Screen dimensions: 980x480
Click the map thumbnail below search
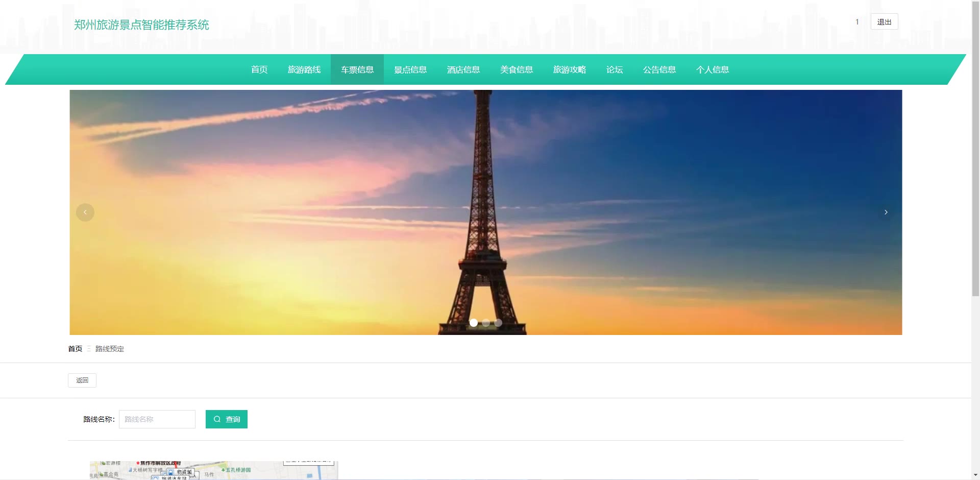(x=214, y=470)
